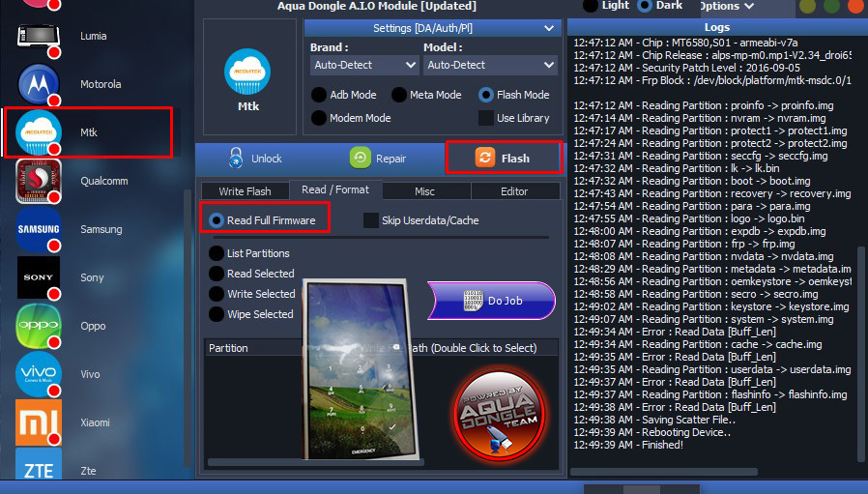Select the Xiaomi Mi icon
The height and width of the screenshot is (494, 868).
(39, 422)
